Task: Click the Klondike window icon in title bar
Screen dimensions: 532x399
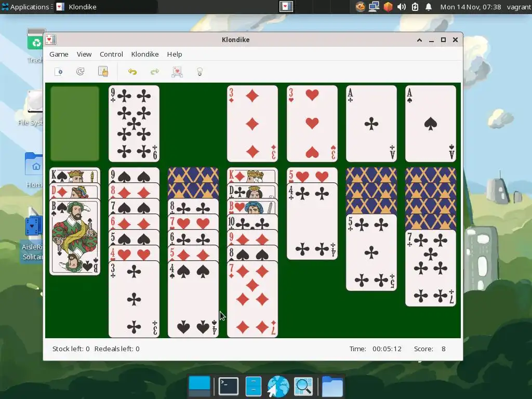Action: (x=50, y=39)
